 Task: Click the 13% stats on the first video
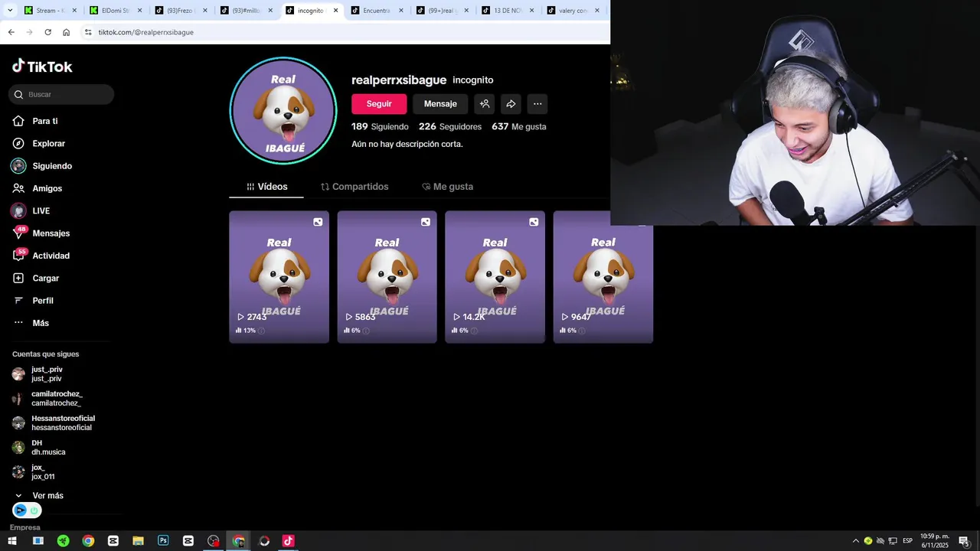point(250,331)
